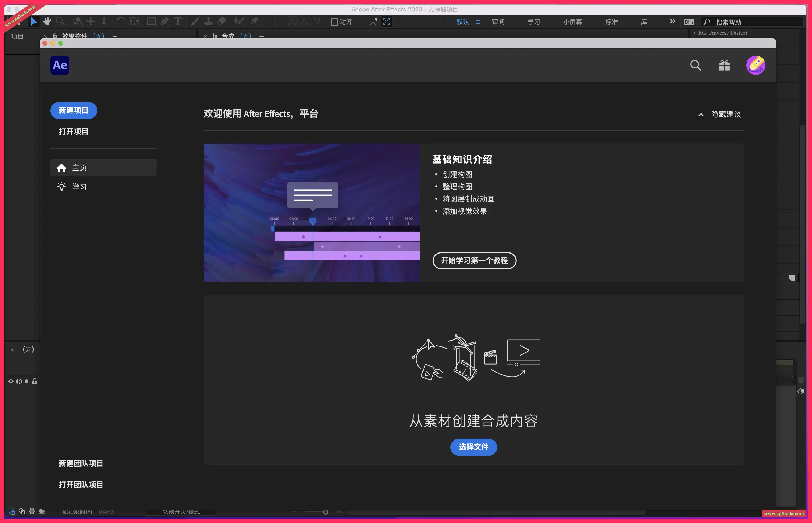Viewport: 812px width, 523px height.
Task: Open the gift box what's new icon
Action: [724, 65]
